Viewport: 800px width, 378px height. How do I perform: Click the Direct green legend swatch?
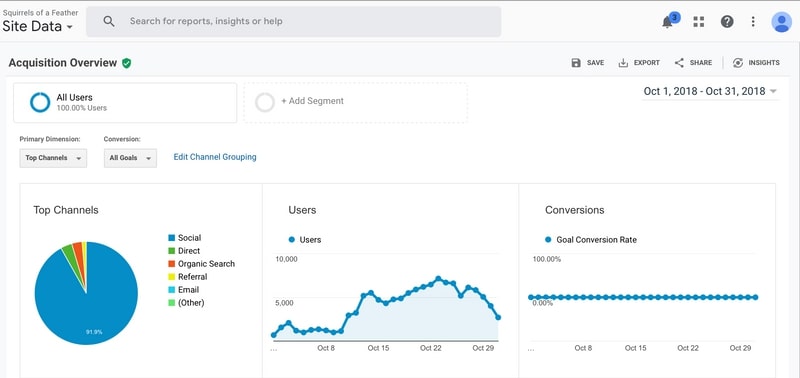click(x=171, y=251)
